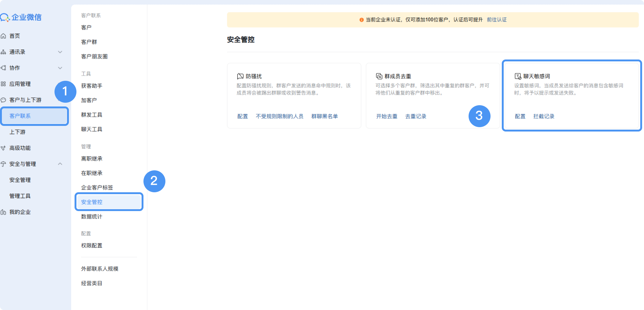Click the 我的企业 building icon

pyautogui.click(x=3, y=212)
